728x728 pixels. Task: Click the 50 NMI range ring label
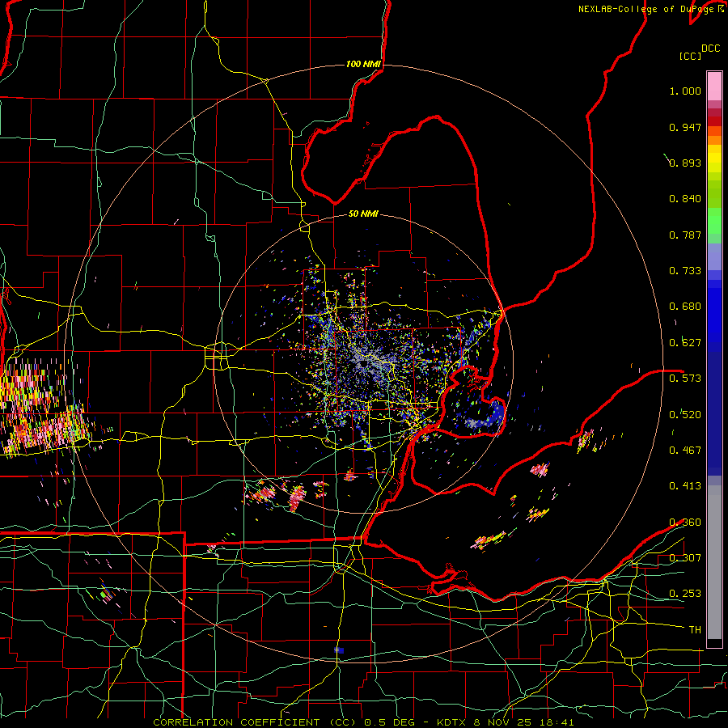363,214
